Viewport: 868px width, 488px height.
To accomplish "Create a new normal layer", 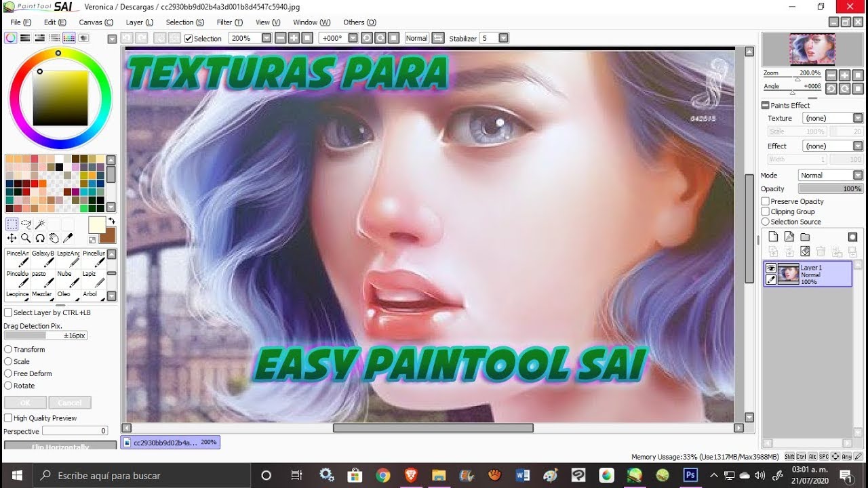I will pyautogui.click(x=772, y=237).
